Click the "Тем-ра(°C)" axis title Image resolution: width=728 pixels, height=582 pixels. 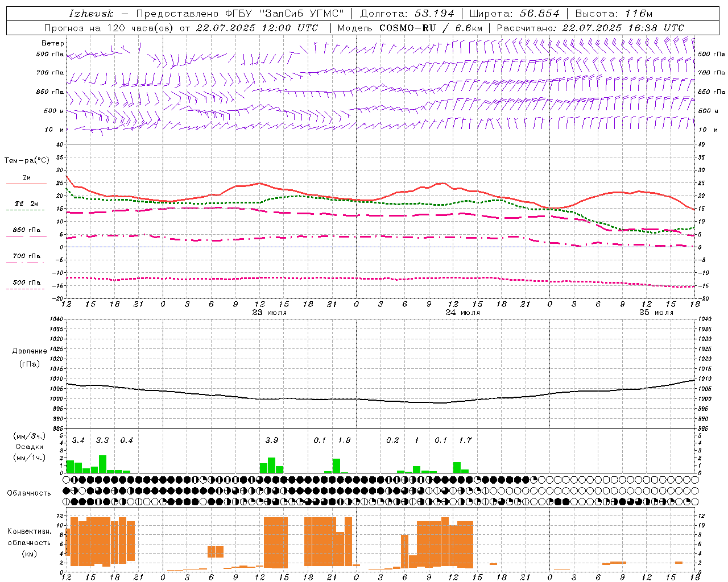tap(27, 161)
